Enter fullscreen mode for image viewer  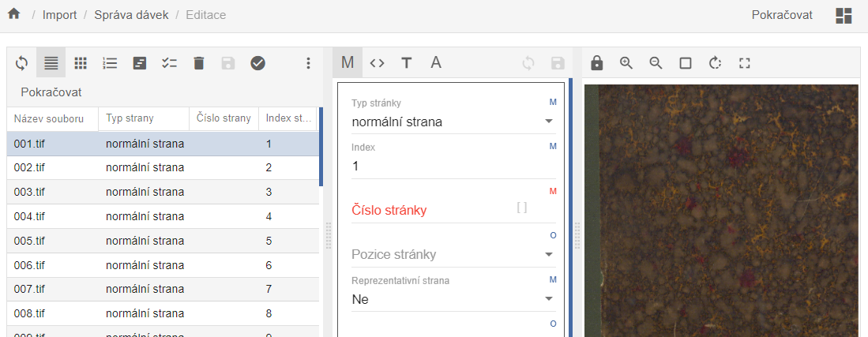(744, 63)
